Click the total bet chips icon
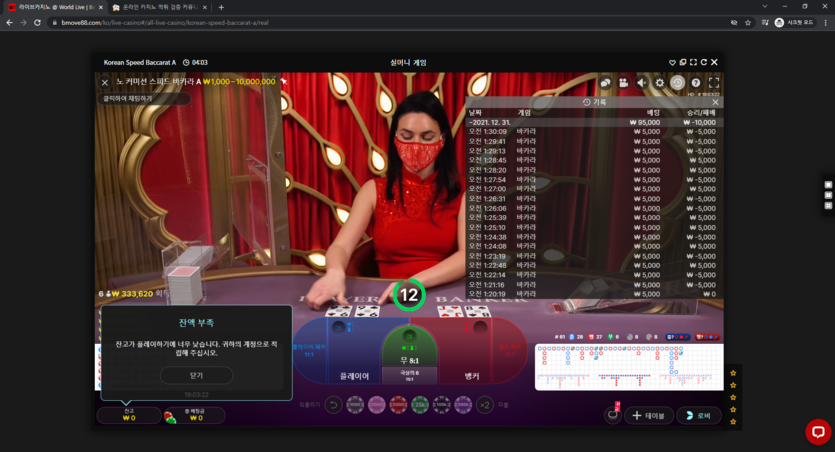This screenshot has height=452, width=835. [170, 417]
